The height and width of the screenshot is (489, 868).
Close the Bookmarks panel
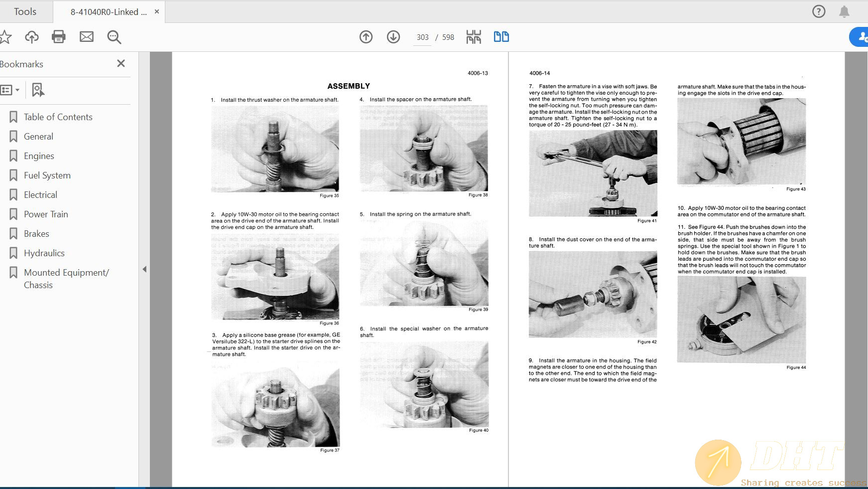tap(121, 64)
